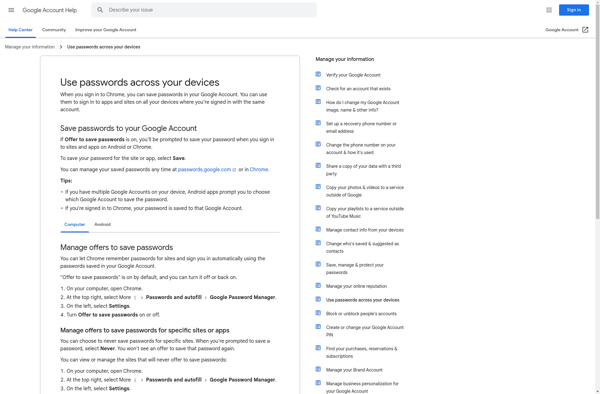
Task: Click the article icon beside Manage your Brand Account
Action: click(x=318, y=369)
